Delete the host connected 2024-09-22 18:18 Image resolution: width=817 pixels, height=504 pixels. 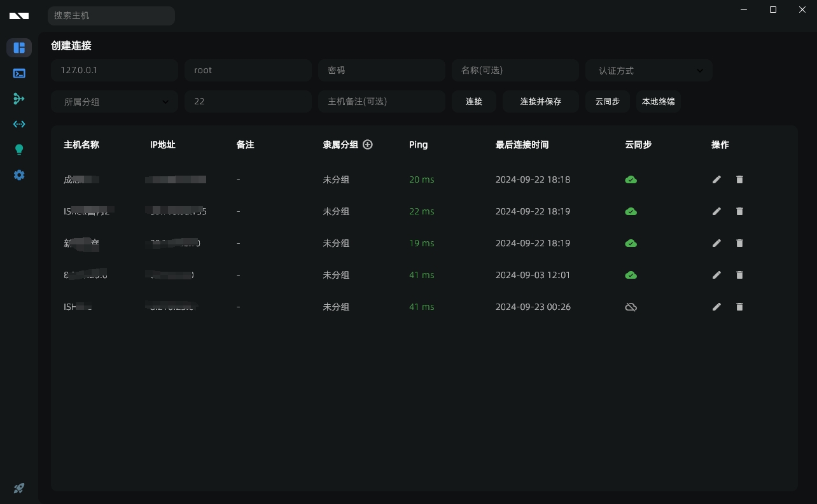(739, 179)
